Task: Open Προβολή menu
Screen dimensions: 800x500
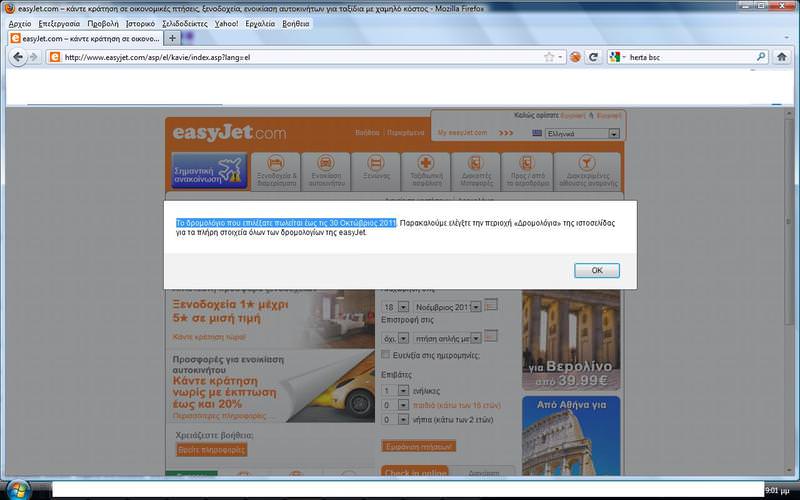Action: click(103, 23)
